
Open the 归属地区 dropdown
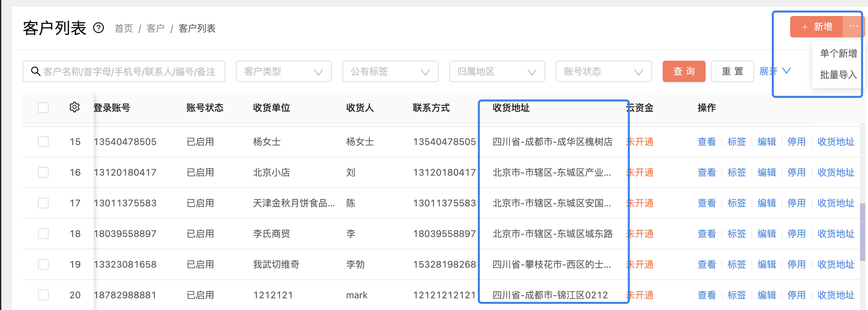coord(497,71)
